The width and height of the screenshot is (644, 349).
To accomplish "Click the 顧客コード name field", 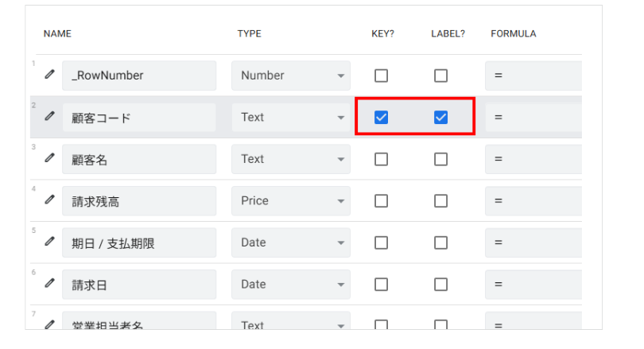I will 139,118.
